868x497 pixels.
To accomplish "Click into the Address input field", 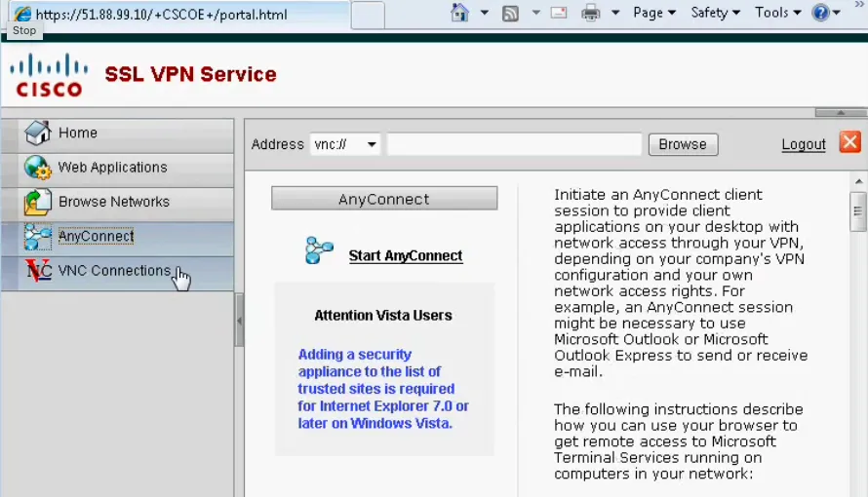I will (x=514, y=145).
